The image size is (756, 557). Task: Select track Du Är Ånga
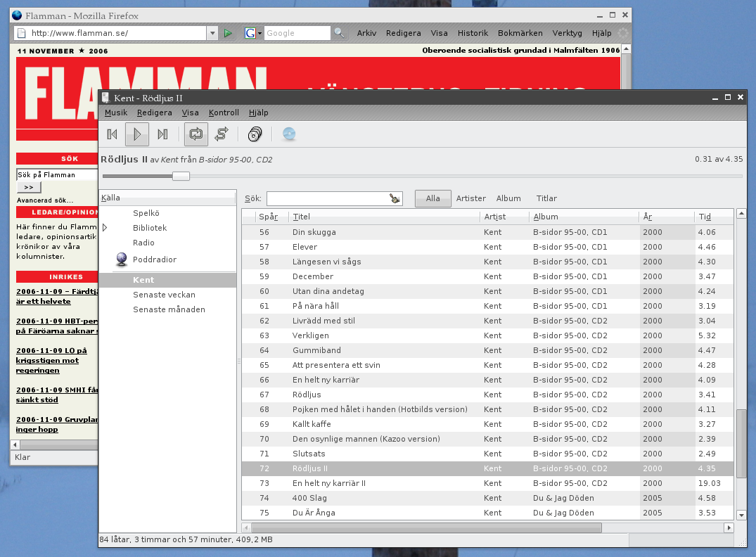tap(487, 513)
